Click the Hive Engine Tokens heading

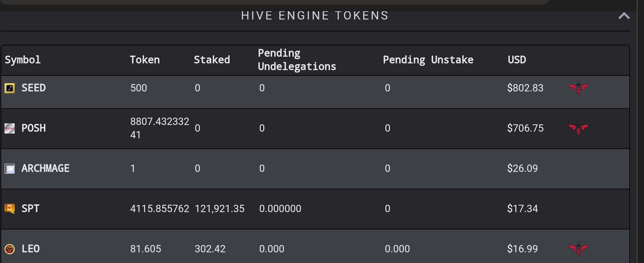coord(315,16)
